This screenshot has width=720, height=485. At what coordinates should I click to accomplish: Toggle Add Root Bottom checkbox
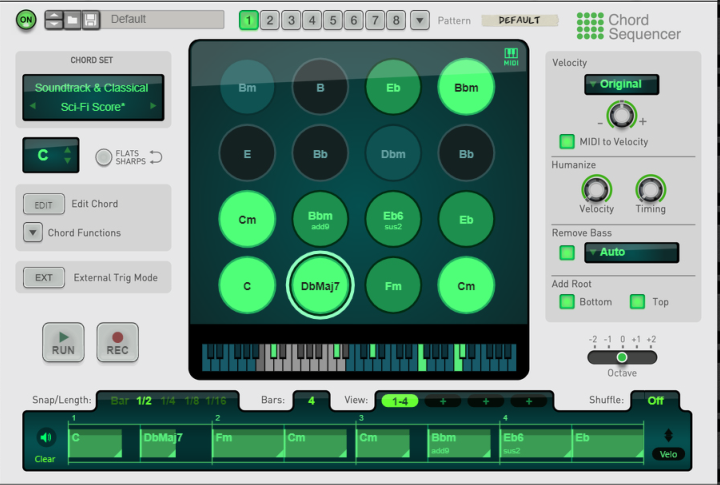[x=567, y=302]
